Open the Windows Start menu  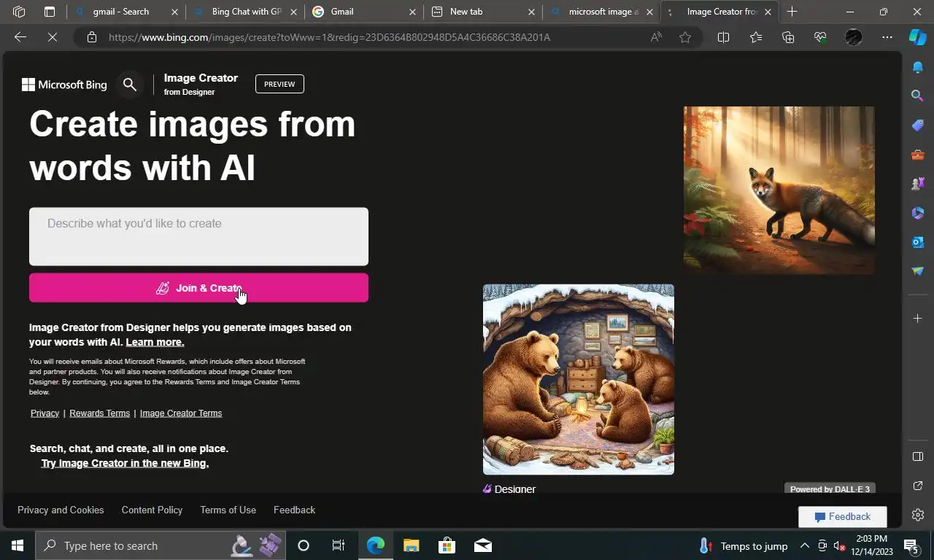tap(18, 545)
